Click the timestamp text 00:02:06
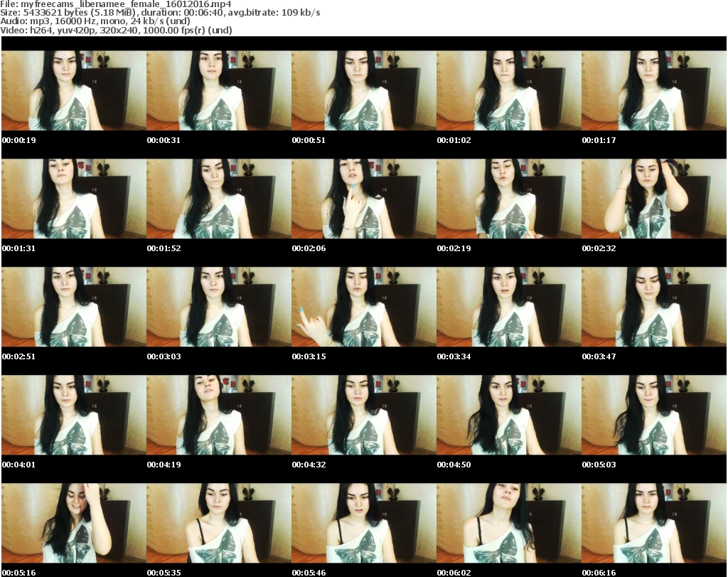Image resolution: width=728 pixels, height=577 pixels. click(309, 248)
